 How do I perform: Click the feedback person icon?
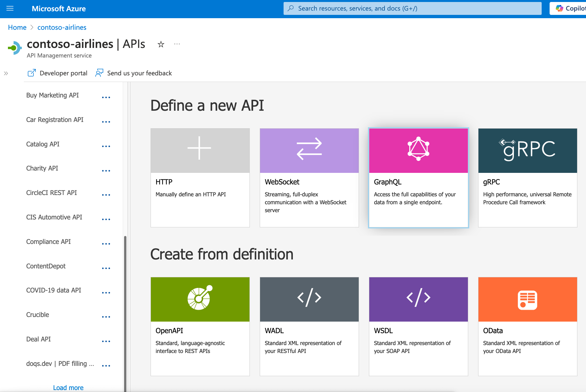pos(99,73)
